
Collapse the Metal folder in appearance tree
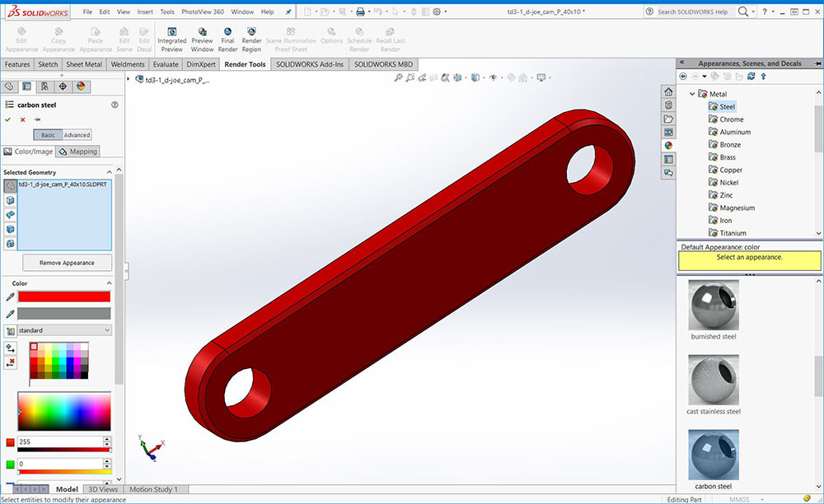(692, 94)
